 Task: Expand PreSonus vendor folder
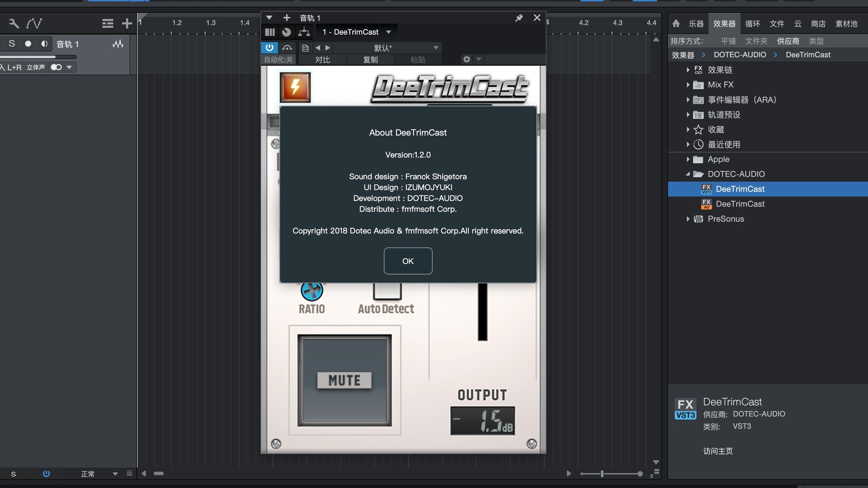point(688,219)
